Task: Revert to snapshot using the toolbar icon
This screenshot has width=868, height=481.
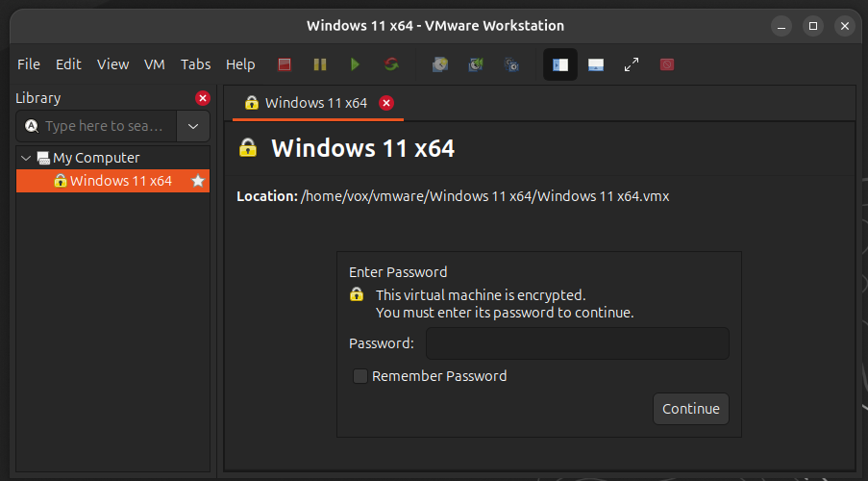Action: point(476,64)
